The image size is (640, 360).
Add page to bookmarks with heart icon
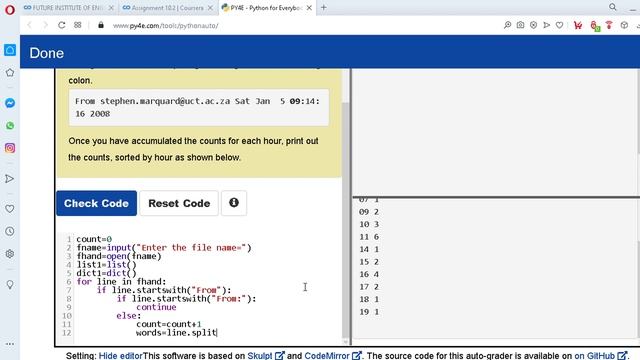(560, 25)
